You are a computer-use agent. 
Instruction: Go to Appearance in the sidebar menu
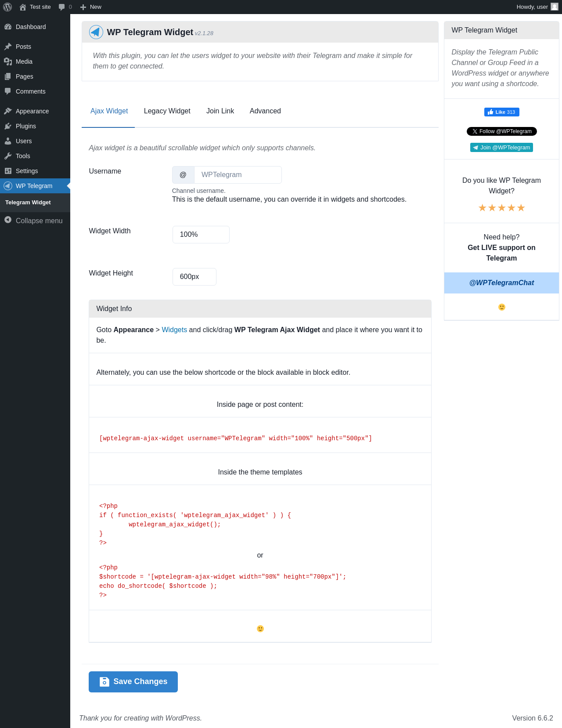35,111
